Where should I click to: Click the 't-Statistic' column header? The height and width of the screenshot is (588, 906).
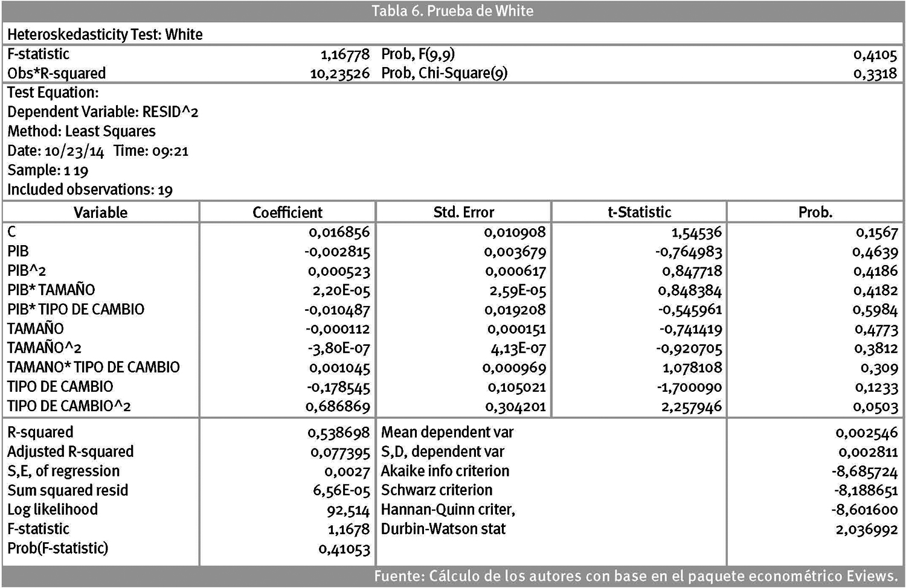pos(639,213)
